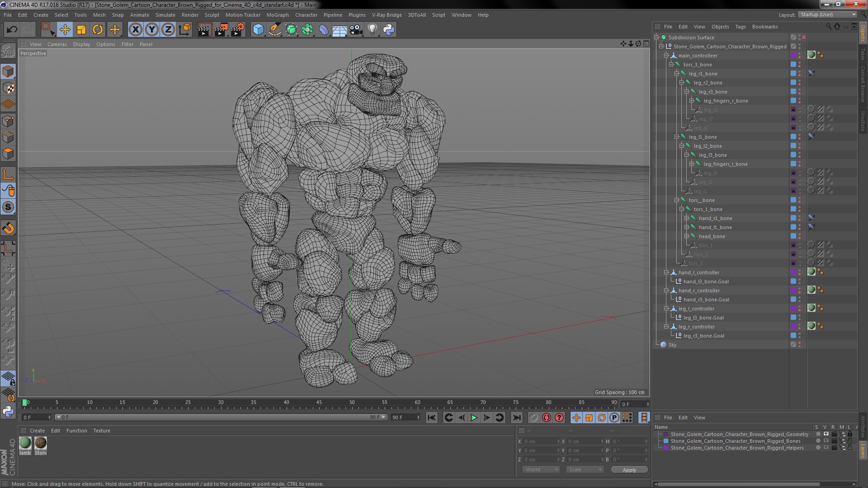Screen dimensions: 868x488
Task: Open the Sculpt menu
Action: 212,15
